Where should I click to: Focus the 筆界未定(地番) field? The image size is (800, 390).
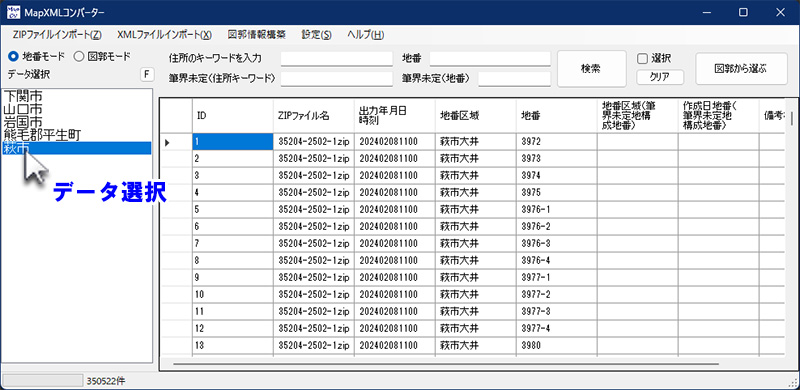[x=514, y=79]
